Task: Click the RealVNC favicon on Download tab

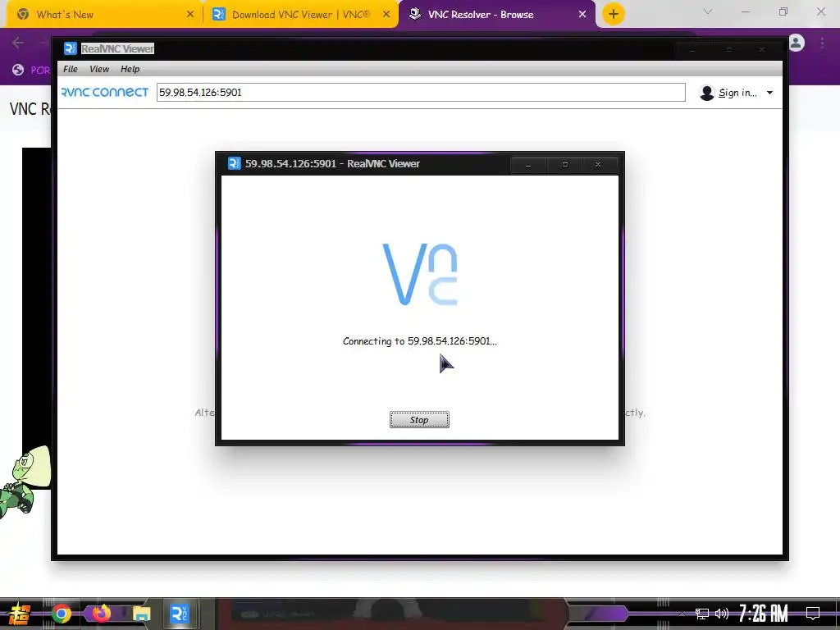Action: tap(218, 15)
